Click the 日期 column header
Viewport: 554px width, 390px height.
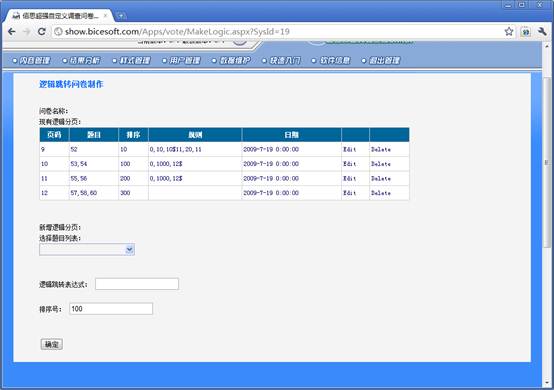tap(291, 135)
